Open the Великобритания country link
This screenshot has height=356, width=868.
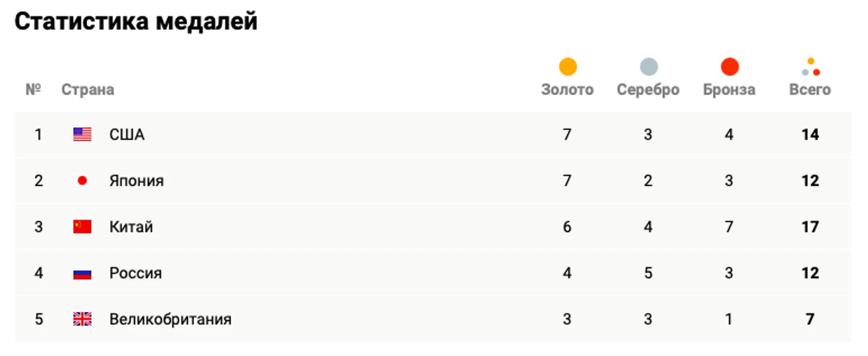(170, 320)
